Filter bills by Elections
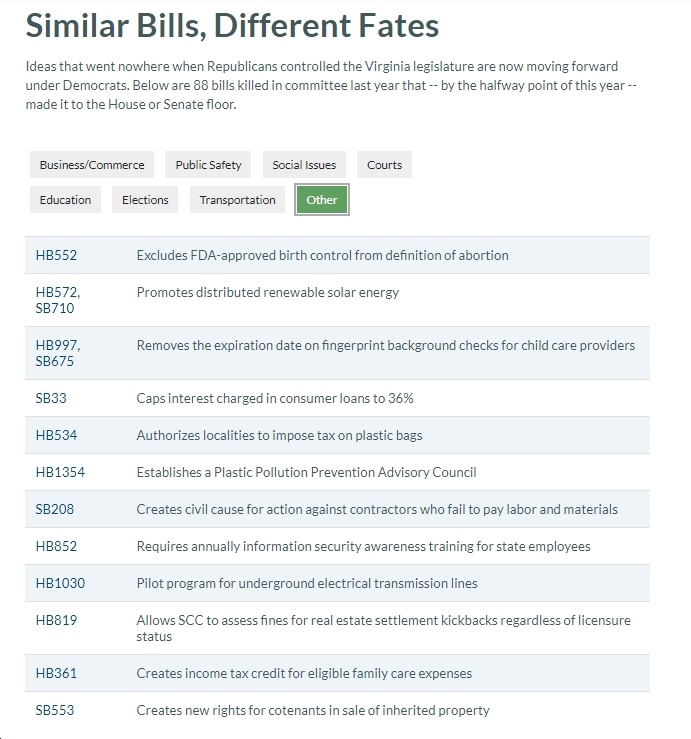The image size is (691, 739). 145,199
